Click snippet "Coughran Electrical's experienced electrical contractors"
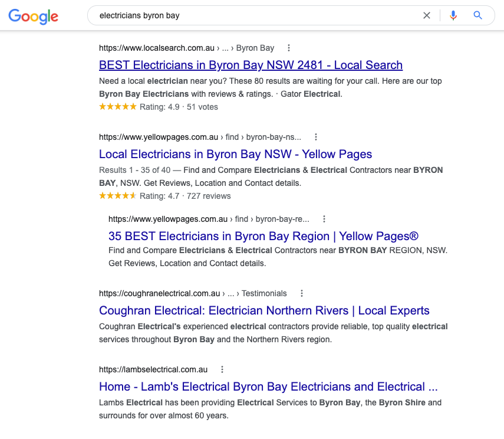 273,333
